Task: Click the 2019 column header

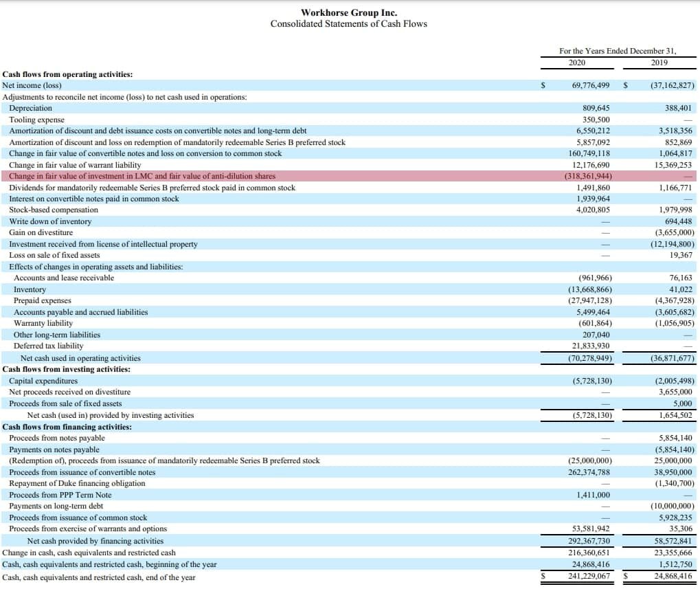Action: click(x=659, y=63)
